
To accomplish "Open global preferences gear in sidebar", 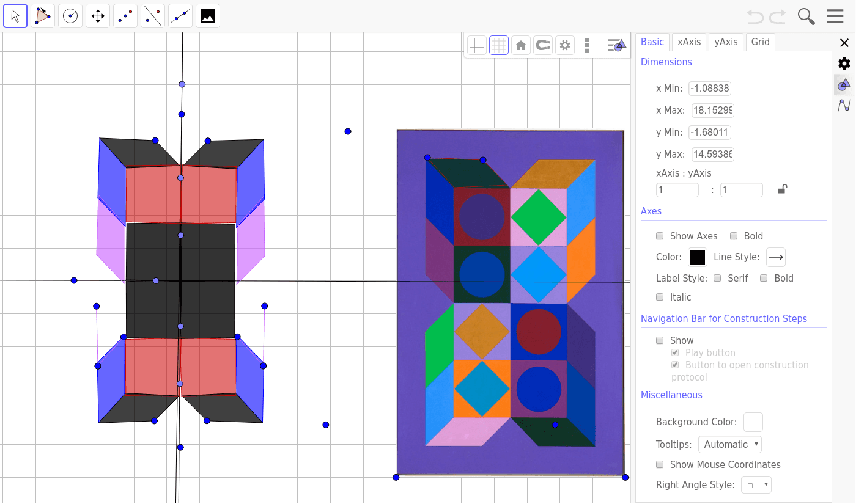I will point(844,64).
